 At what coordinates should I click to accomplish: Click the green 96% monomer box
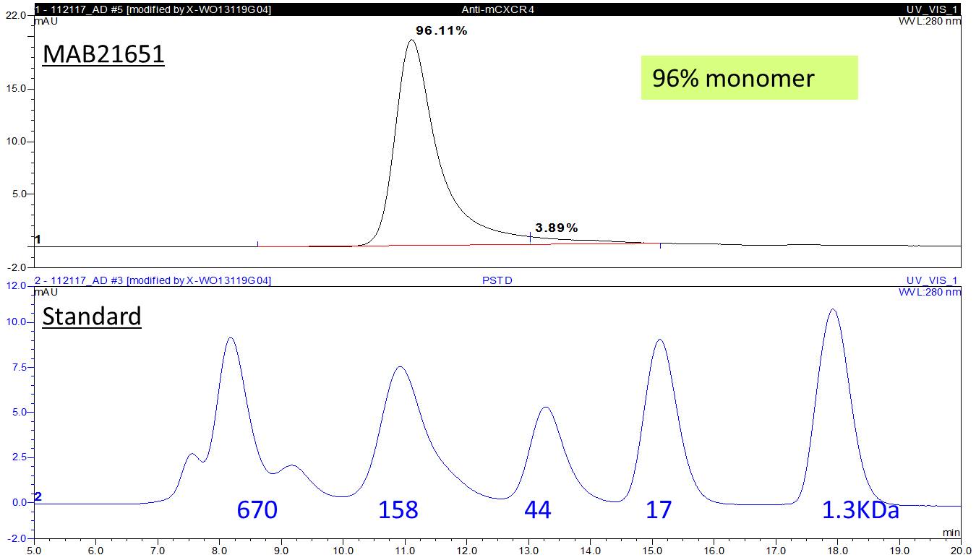pos(749,78)
